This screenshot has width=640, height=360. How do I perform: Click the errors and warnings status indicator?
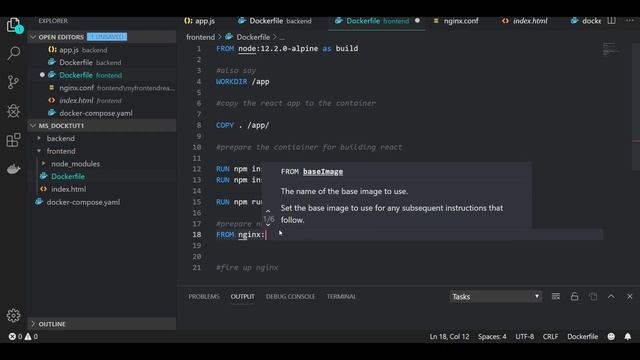[x=23, y=337]
